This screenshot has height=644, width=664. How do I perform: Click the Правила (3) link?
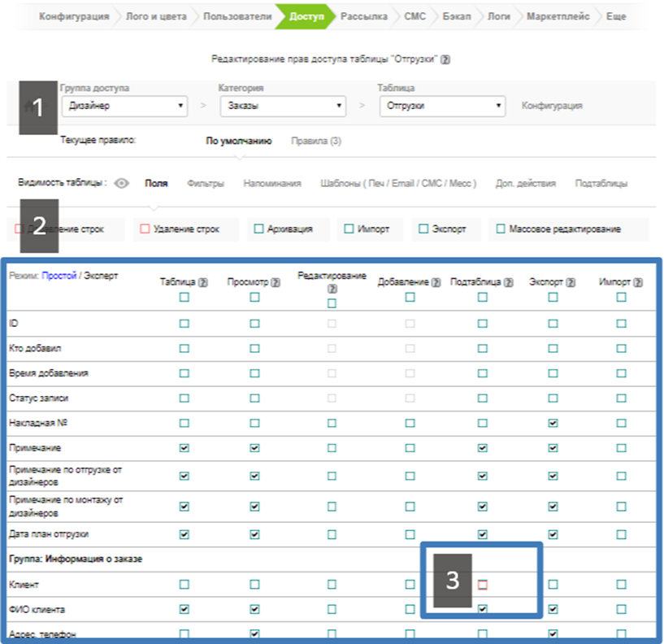pyautogui.click(x=316, y=141)
